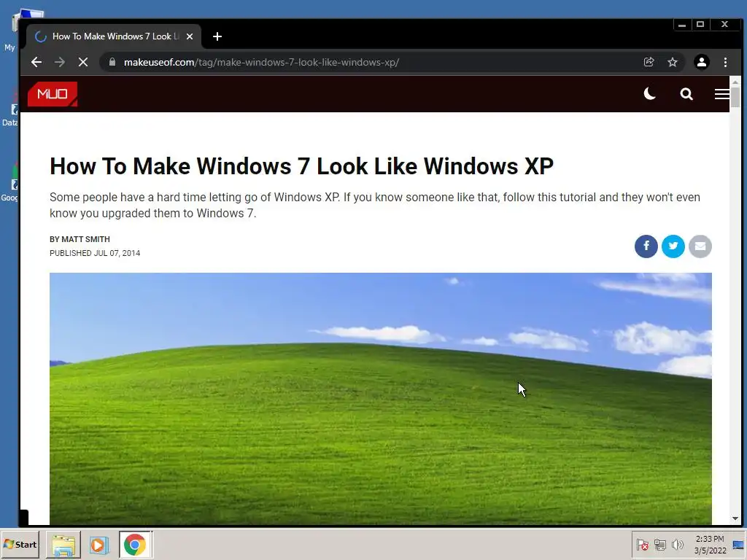The height and width of the screenshot is (560, 747).
Task: Open the Windows Start menu
Action: tap(20, 544)
